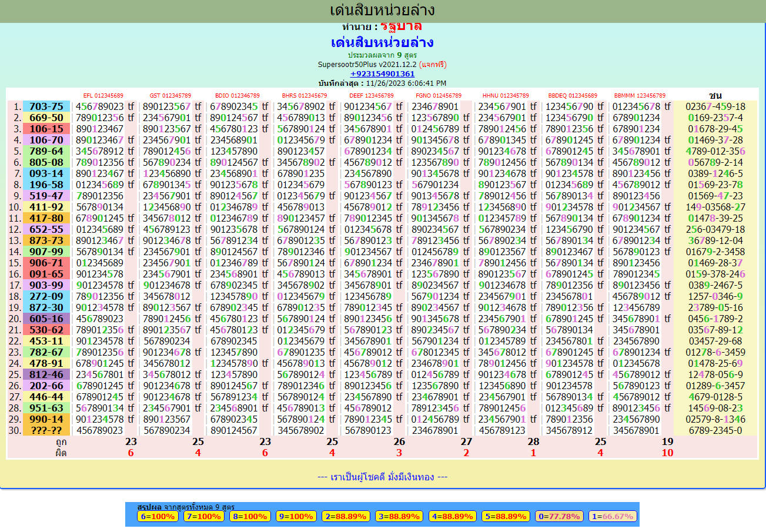766x532 pixels.
Task: Select result cell 605-16
Action: 46,319
